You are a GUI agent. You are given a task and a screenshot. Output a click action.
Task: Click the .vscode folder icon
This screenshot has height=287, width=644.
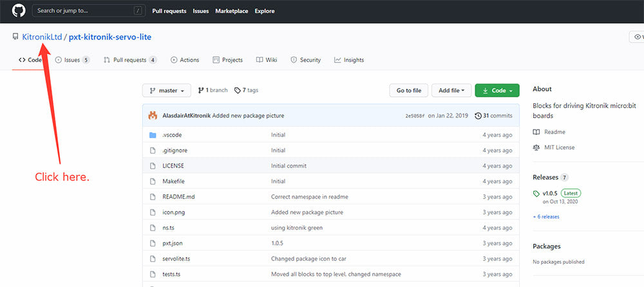pos(153,135)
